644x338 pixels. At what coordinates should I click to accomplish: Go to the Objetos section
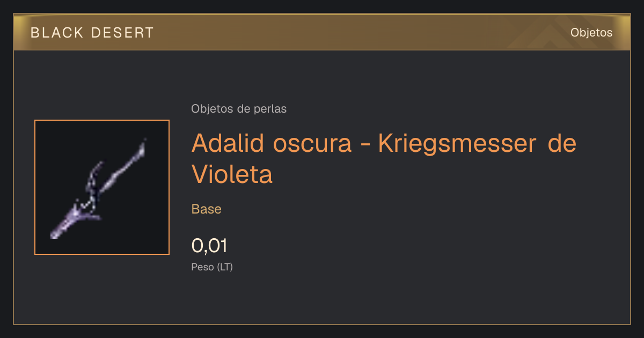click(591, 32)
